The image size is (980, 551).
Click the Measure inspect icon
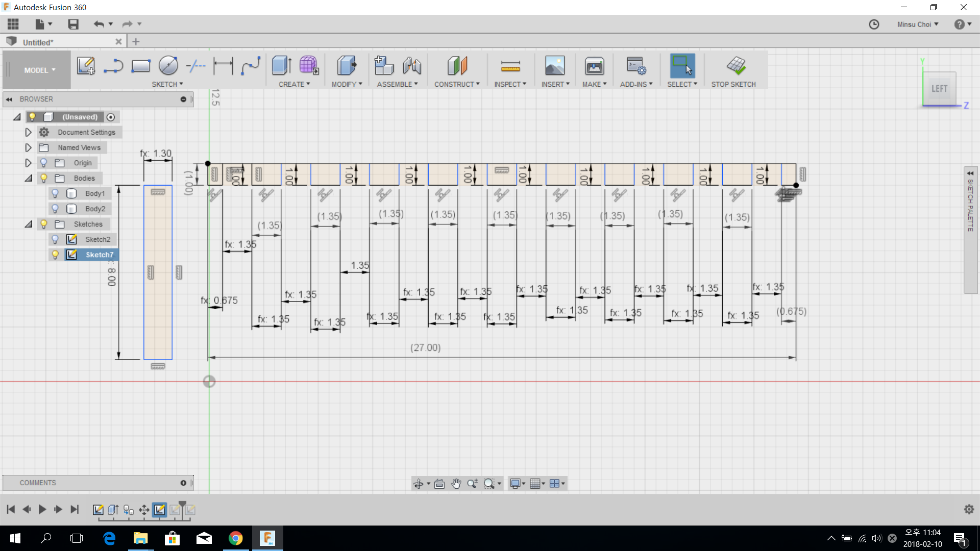510,66
